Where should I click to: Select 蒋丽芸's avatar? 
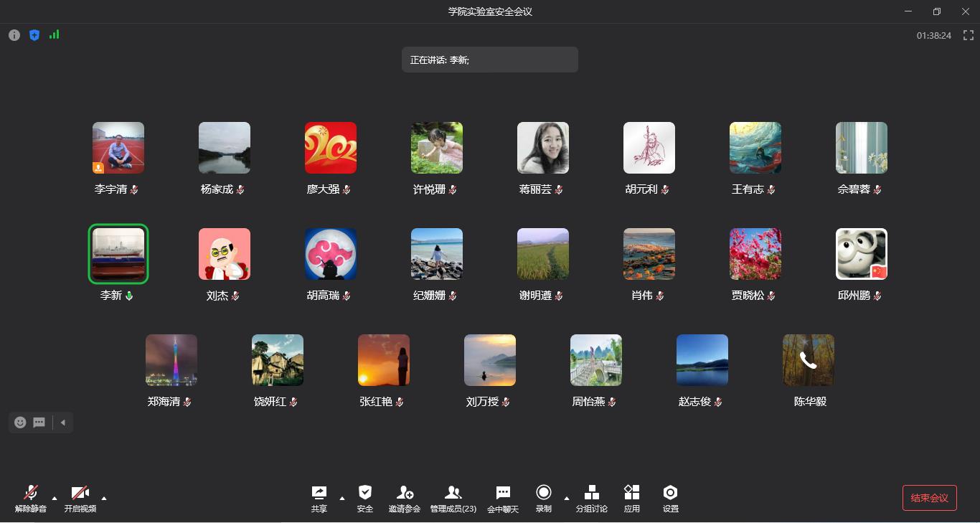pos(543,148)
